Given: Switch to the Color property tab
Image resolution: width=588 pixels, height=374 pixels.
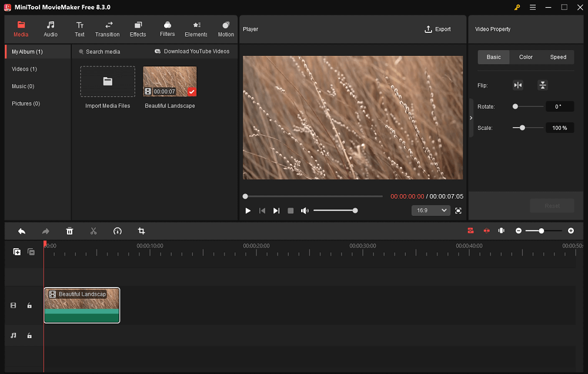Looking at the screenshot, I should pyautogui.click(x=526, y=57).
